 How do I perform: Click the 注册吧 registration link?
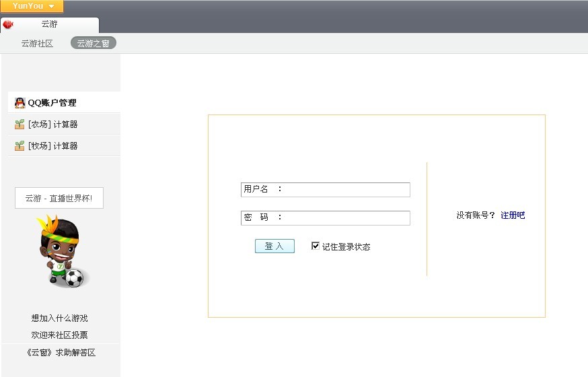513,215
